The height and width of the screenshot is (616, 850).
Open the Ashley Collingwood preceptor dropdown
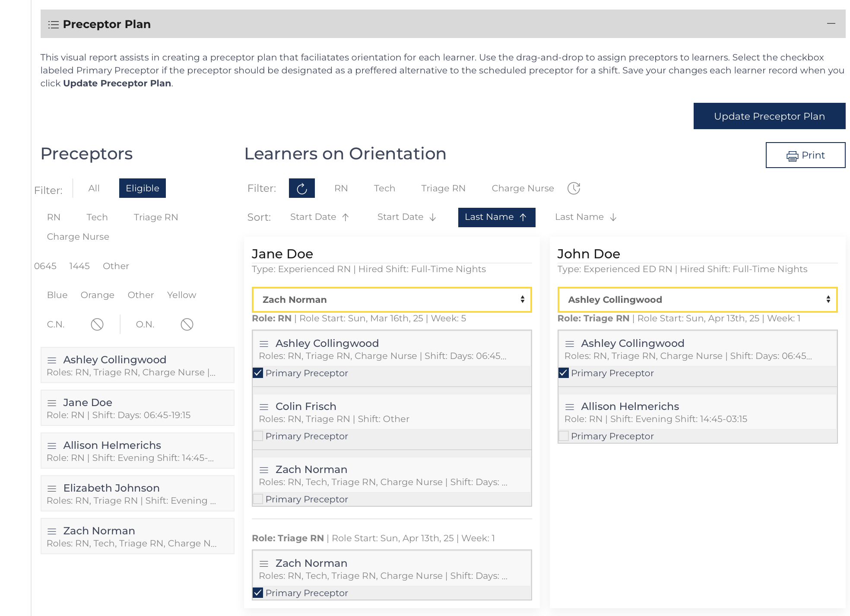pyautogui.click(x=698, y=300)
